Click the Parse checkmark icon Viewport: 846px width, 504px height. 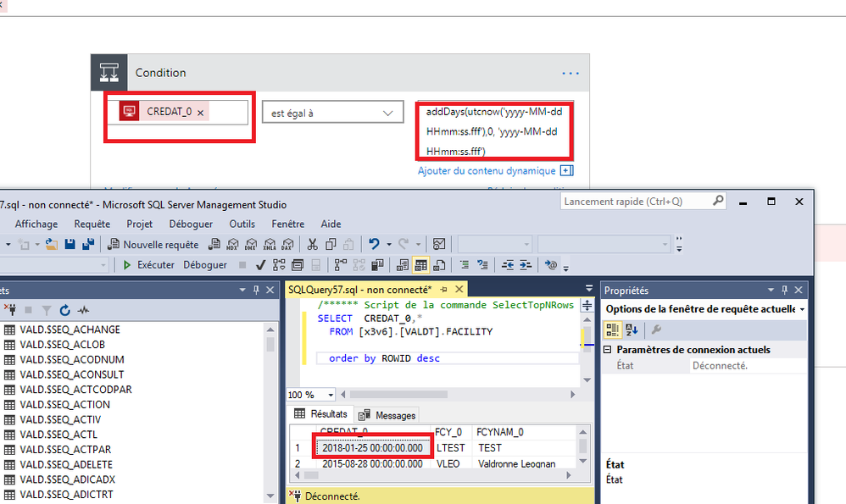tap(260, 264)
